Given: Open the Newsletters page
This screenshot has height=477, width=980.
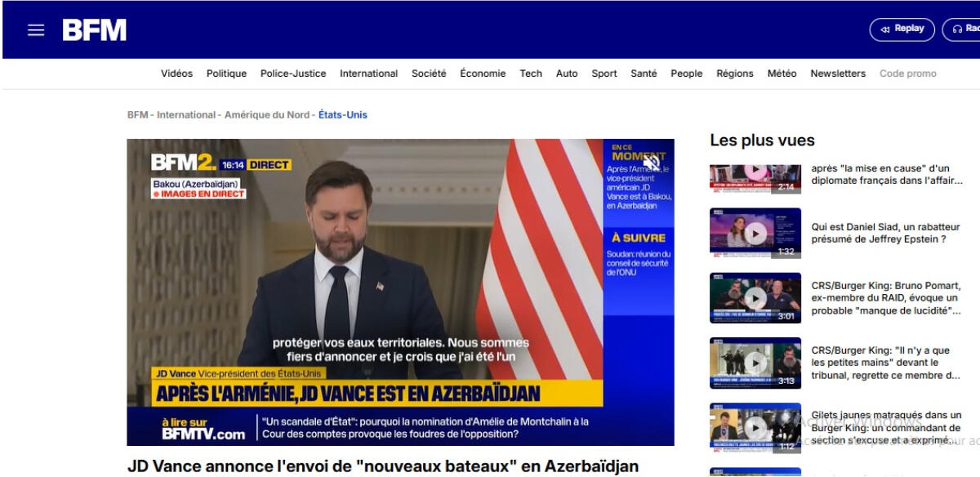Looking at the screenshot, I should coord(838,74).
